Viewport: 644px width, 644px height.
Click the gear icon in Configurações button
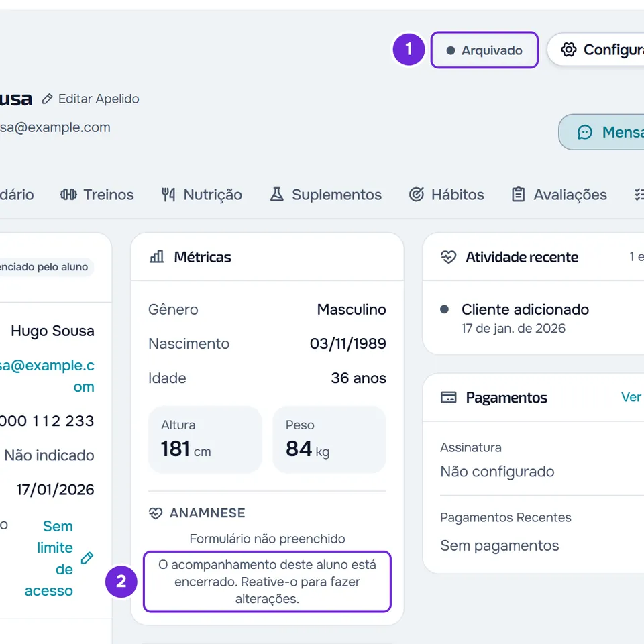(568, 50)
